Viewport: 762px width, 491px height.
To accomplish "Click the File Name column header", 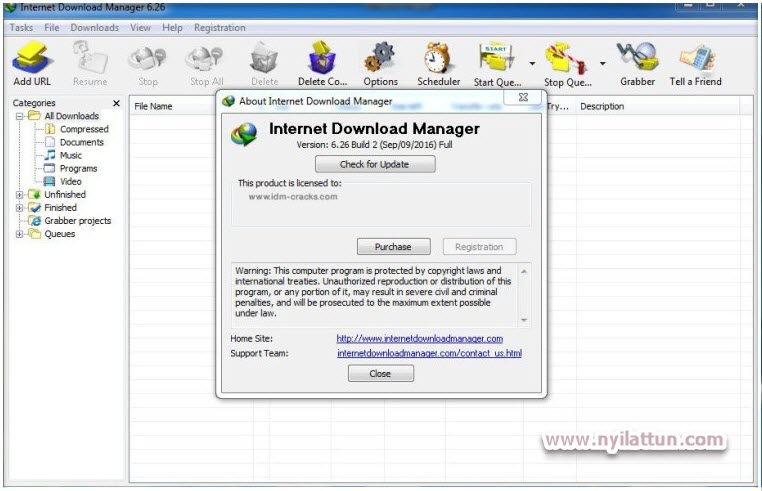I will click(x=153, y=106).
